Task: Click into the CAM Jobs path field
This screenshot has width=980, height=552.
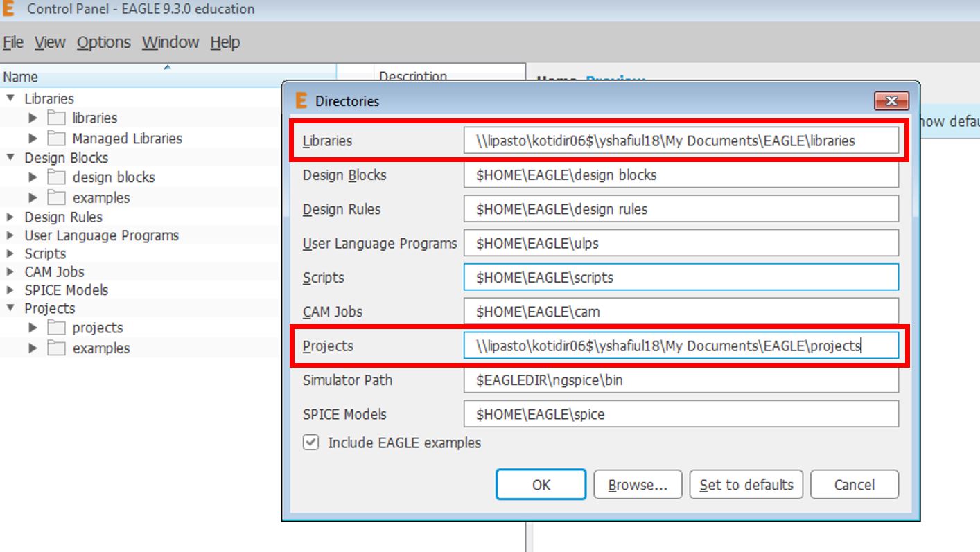Action: [x=681, y=312]
